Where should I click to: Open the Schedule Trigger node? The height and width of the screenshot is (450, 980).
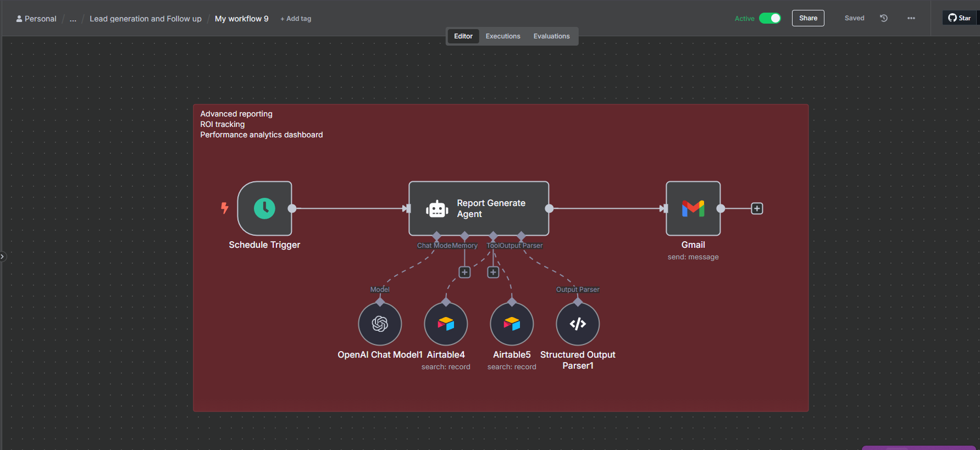(264, 209)
